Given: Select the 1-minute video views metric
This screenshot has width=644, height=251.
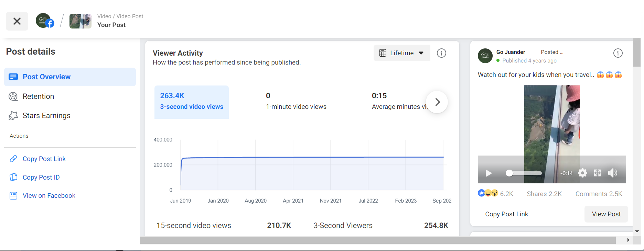Looking at the screenshot, I should point(296,102).
